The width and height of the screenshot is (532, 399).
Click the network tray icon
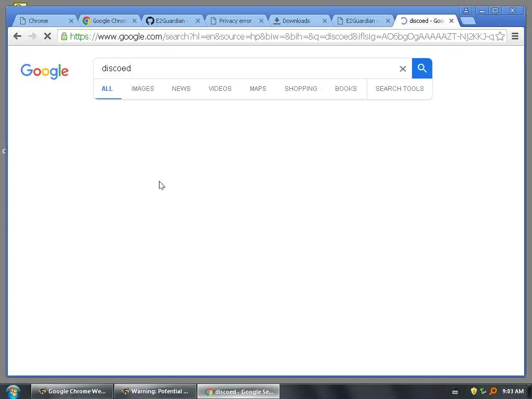(x=484, y=391)
